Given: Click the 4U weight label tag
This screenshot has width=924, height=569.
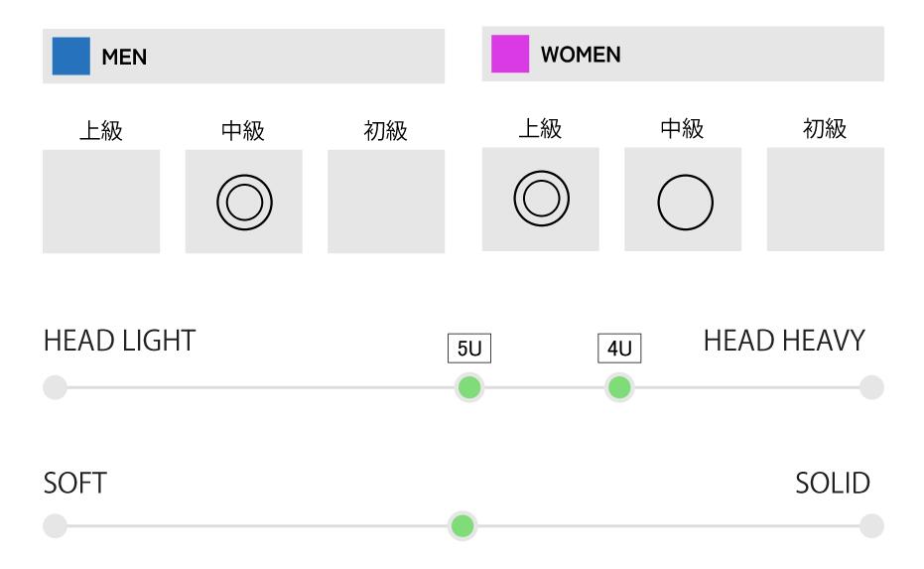Looking at the screenshot, I should pos(619,350).
